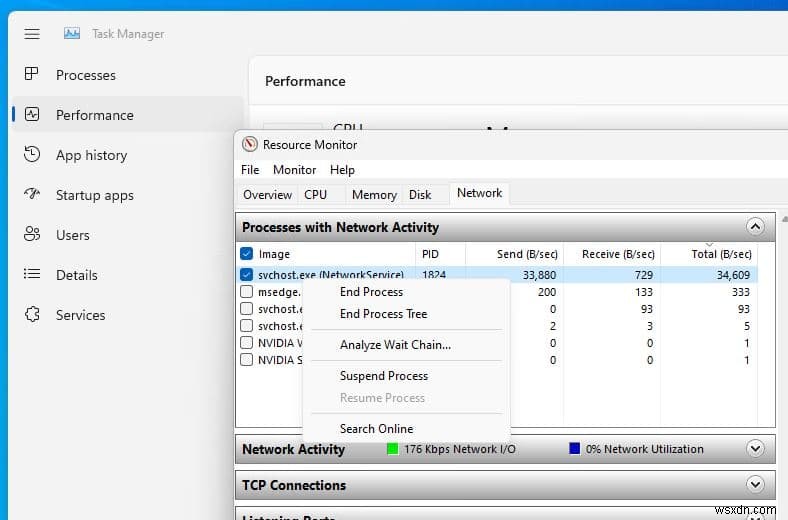Select Performance in Task Manager sidebar
The height and width of the screenshot is (520, 788).
pyautogui.click(x=128, y=115)
